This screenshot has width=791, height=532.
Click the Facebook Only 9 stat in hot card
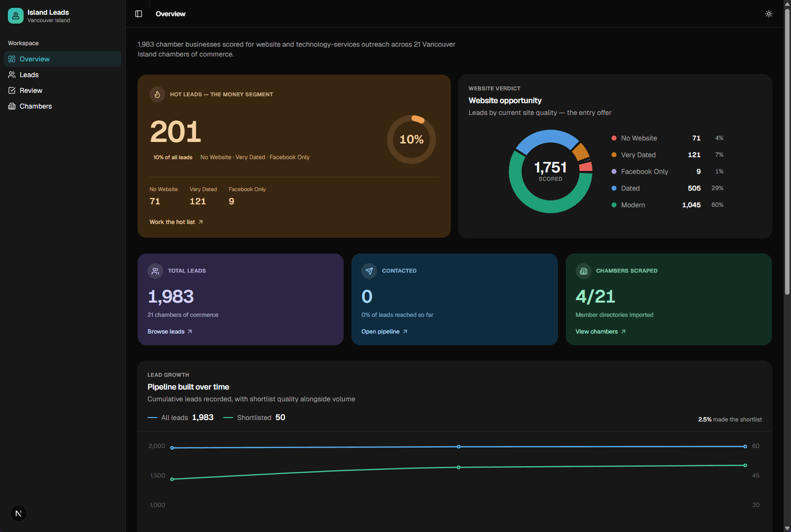click(x=247, y=196)
